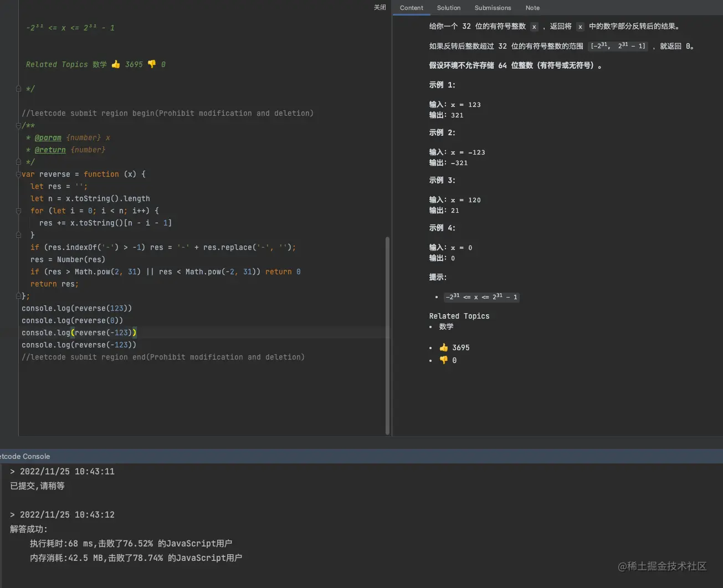Click 'Related Topics' in the editor comment
The width and height of the screenshot is (723, 588).
pos(57,64)
